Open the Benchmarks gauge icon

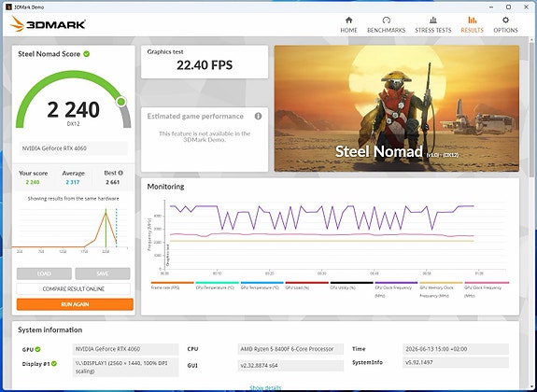387,20
